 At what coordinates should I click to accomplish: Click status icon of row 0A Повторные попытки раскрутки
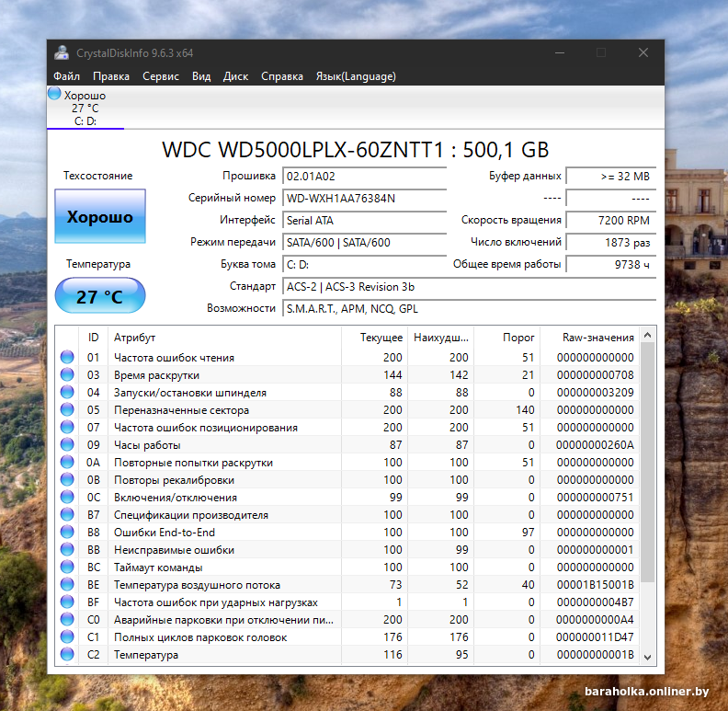click(67, 462)
